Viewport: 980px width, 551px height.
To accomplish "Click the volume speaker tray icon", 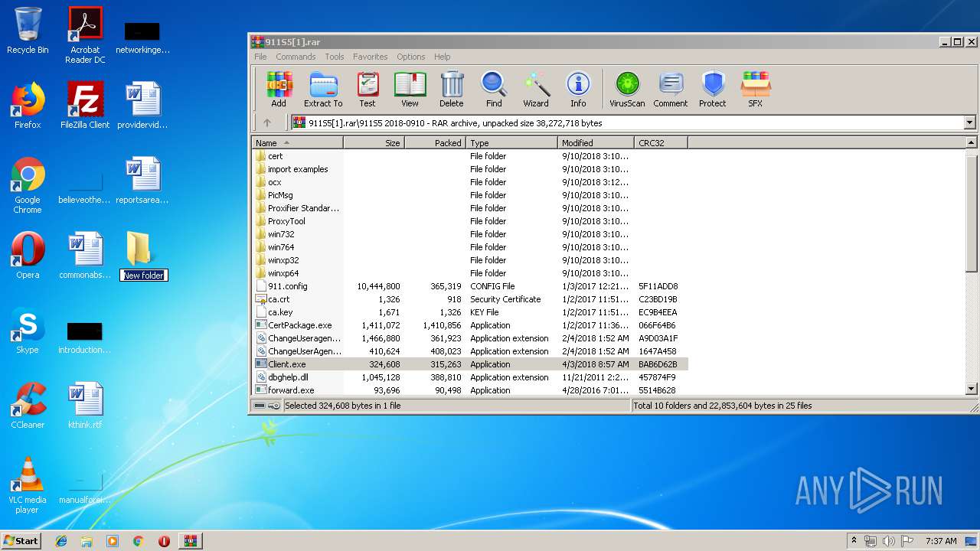I will point(889,541).
